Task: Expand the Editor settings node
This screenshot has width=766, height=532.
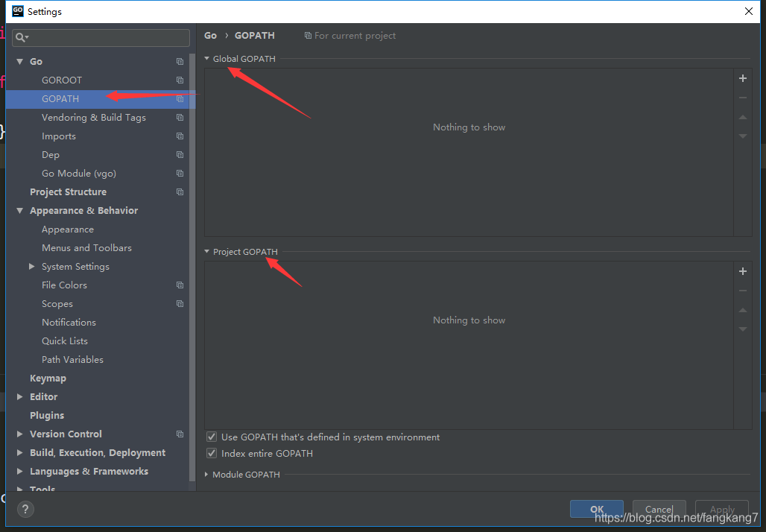Action: (19, 396)
